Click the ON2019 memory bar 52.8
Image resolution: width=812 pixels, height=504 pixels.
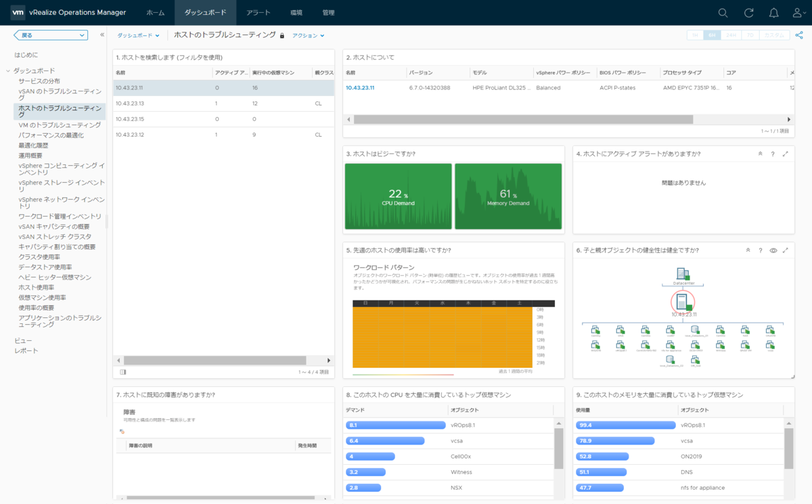(x=602, y=456)
